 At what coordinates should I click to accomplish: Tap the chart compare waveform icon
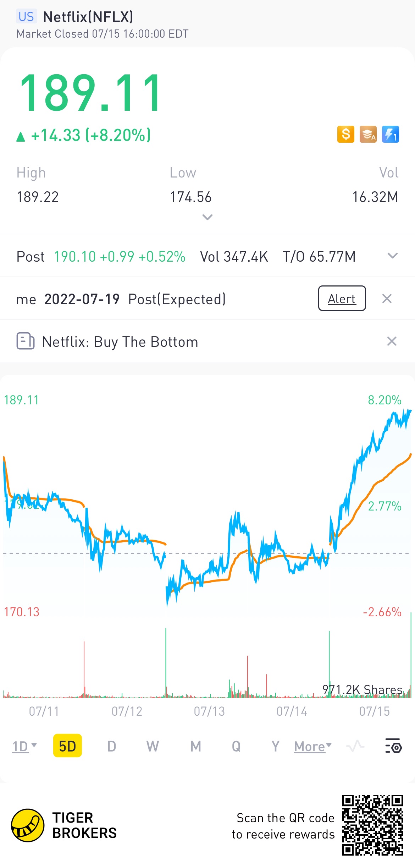click(355, 746)
